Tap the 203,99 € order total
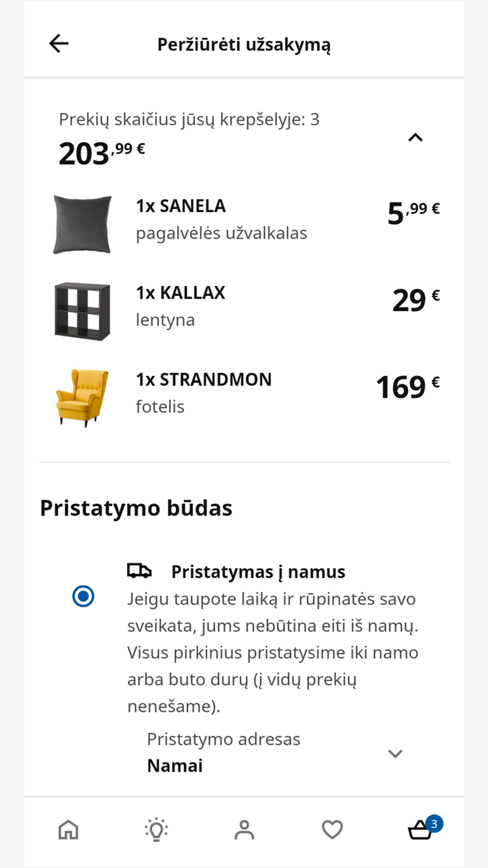Viewport: 488px width, 868px height. pyautogui.click(x=102, y=153)
